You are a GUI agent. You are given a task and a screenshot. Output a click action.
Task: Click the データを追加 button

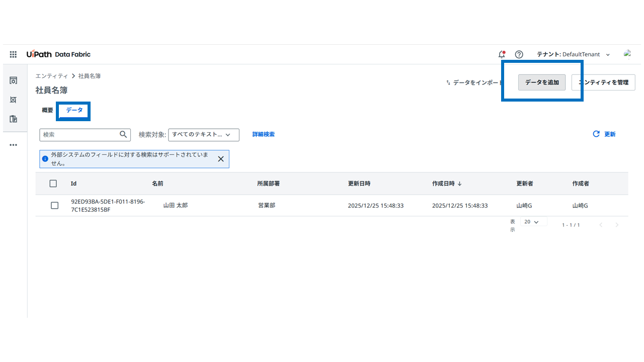[x=541, y=82]
